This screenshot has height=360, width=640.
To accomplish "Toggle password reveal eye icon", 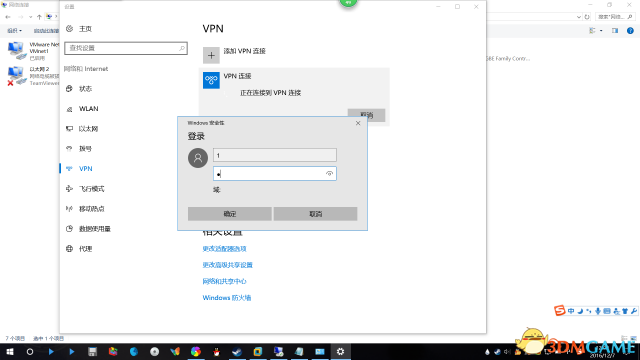I will pyautogui.click(x=329, y=174).
